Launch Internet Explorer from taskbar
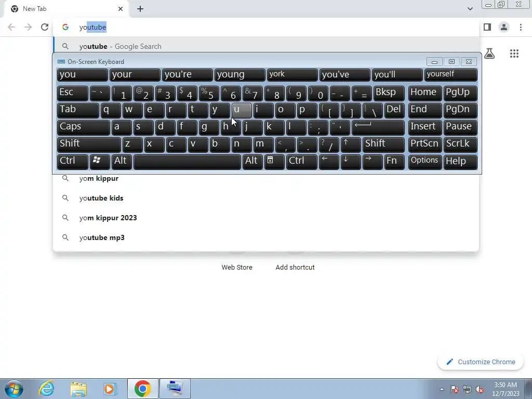Image resolution: width=532 pixels, height=399 pixels. pyautogui.click(x=46, y=389)
